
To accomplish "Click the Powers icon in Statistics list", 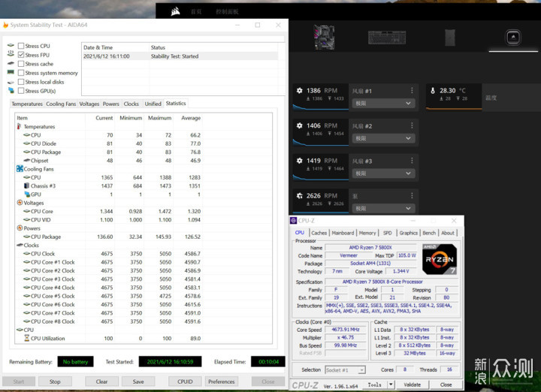I will tap(20, 228).
